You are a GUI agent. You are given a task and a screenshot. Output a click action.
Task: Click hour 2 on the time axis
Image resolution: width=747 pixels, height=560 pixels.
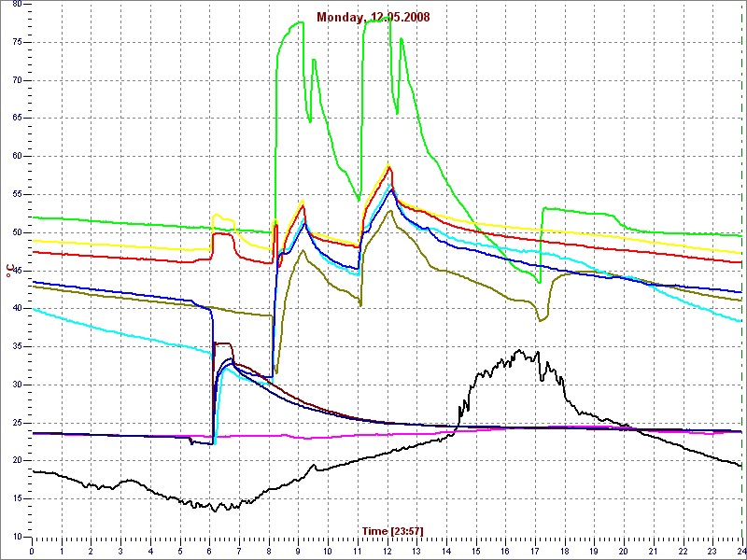click(91, 551)
